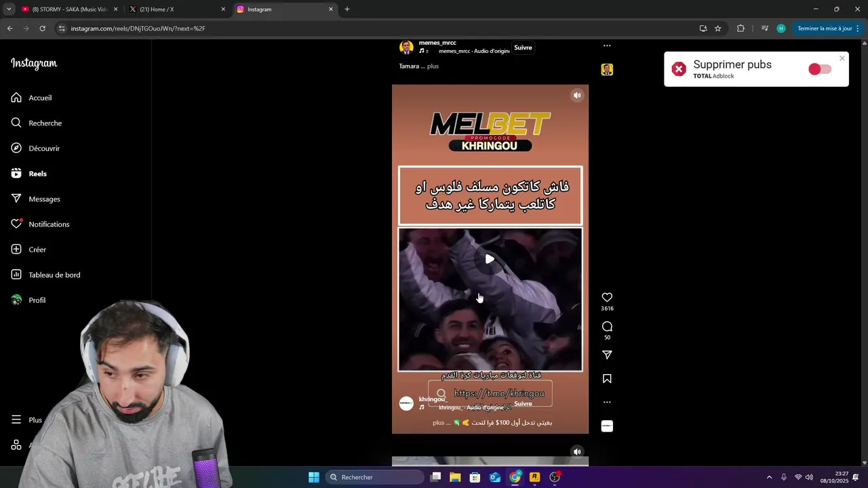Open Task View on taskbar

click(436, 477)
